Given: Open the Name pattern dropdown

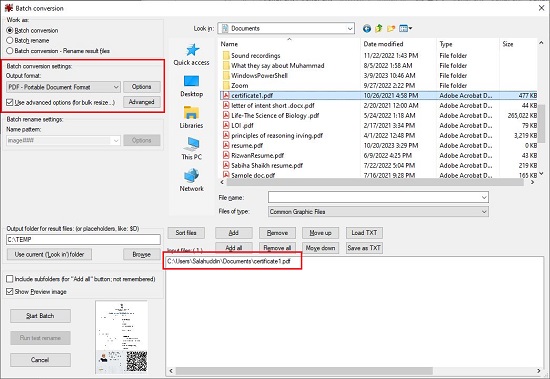Looking at the screenshot, I should (x=63, y=140).
